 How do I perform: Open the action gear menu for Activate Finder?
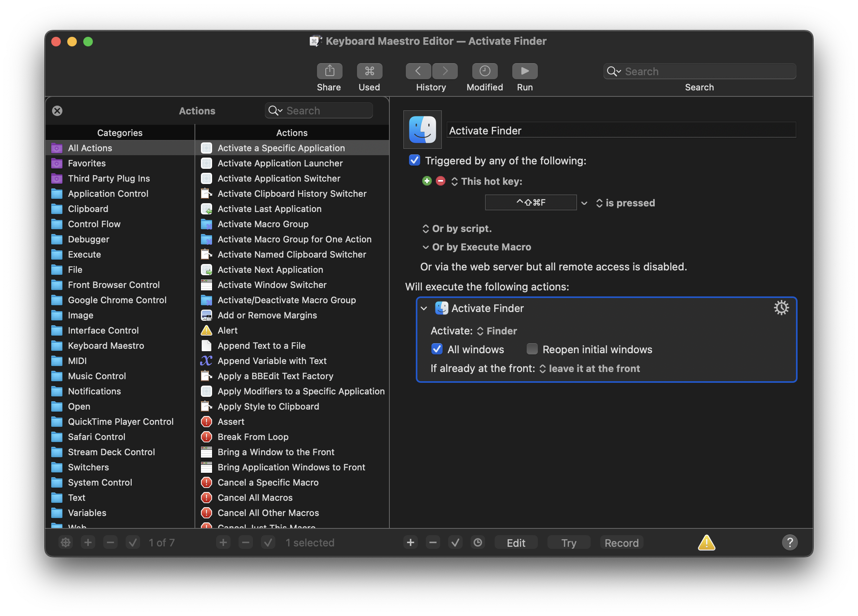(x=781, y=308)
